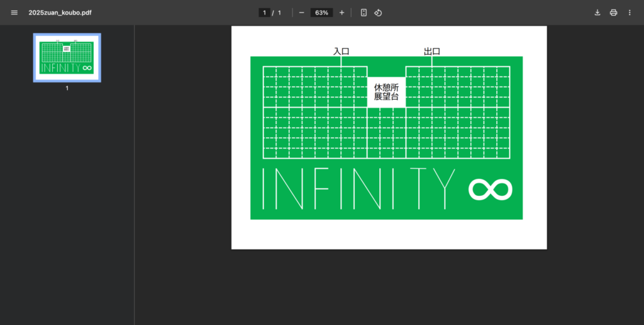644x325 pixels.
Task: Click the zoom out minus button
Action: [301, 13]
